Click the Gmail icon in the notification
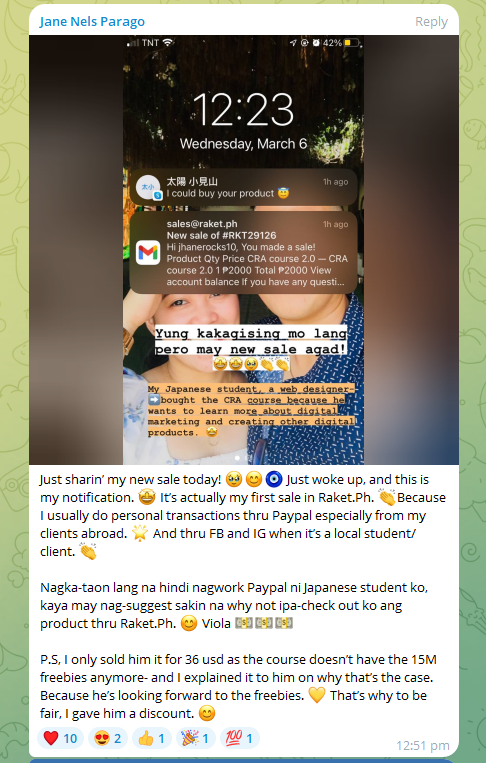 148,252
